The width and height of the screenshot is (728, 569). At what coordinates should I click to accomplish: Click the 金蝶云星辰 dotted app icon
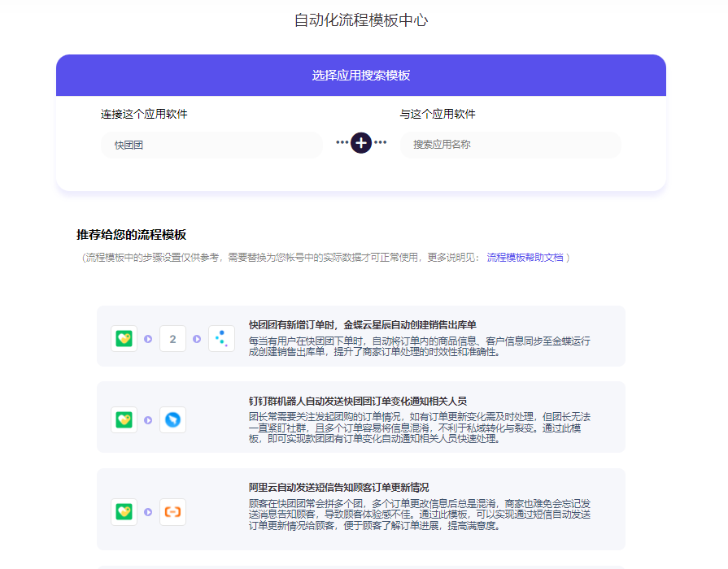pyautogui.click(x=221, y=339)
